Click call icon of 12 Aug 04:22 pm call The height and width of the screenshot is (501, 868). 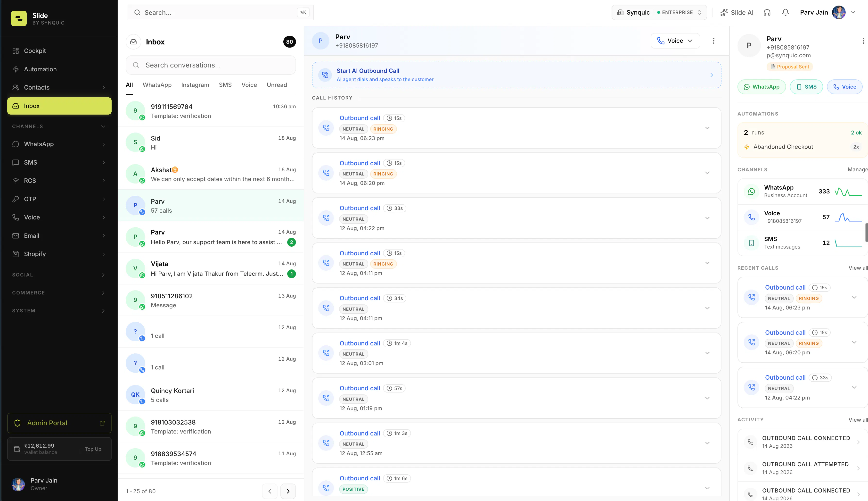click(326, 218)
